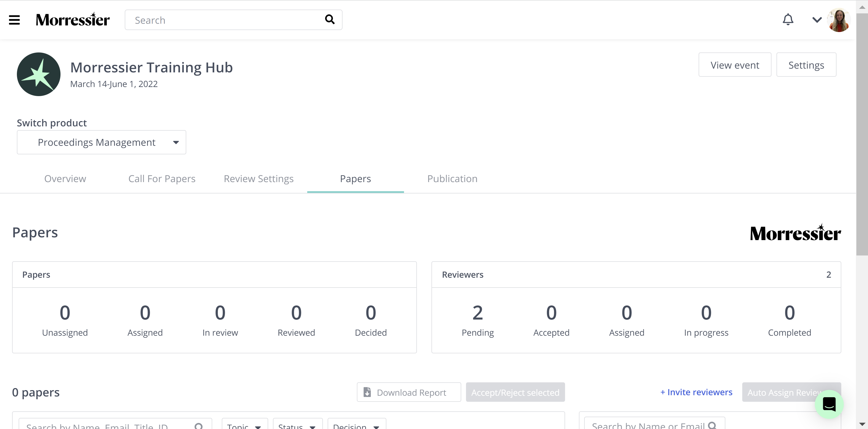Click the page scrollbar thumb
Image resolution: width=868 pixels, height=429 pixels.
click(x=862, y=134)
